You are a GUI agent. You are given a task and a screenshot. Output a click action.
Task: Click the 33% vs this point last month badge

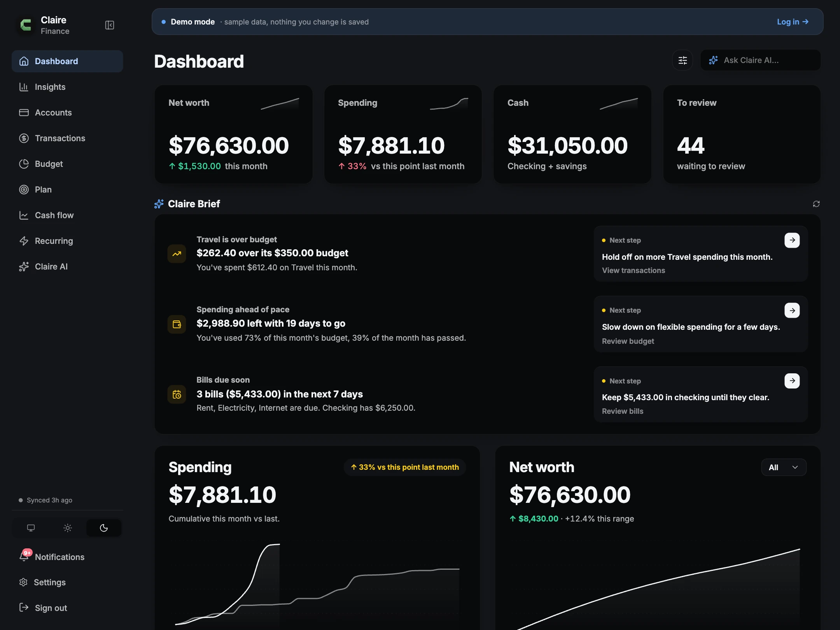coord(405,467)
